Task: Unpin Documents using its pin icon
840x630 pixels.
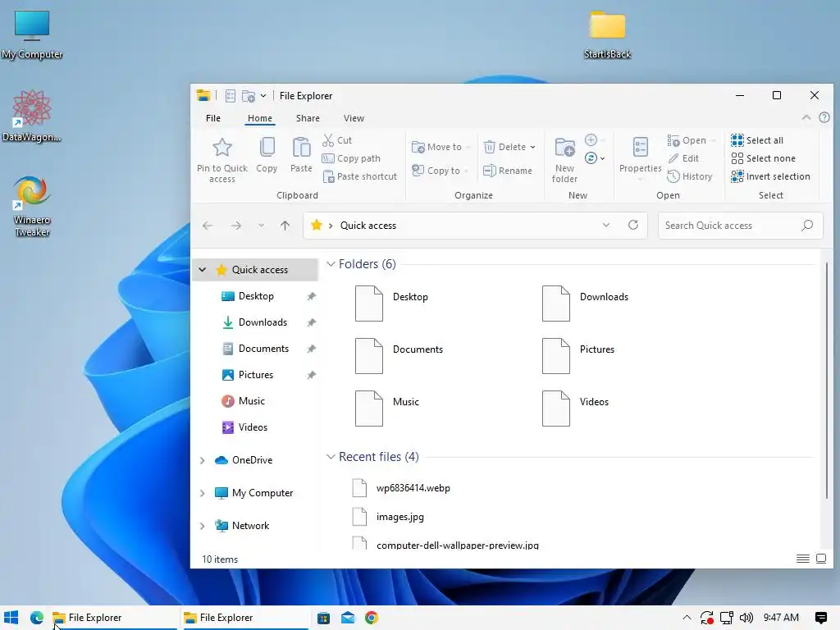Action: click(311, 349)
